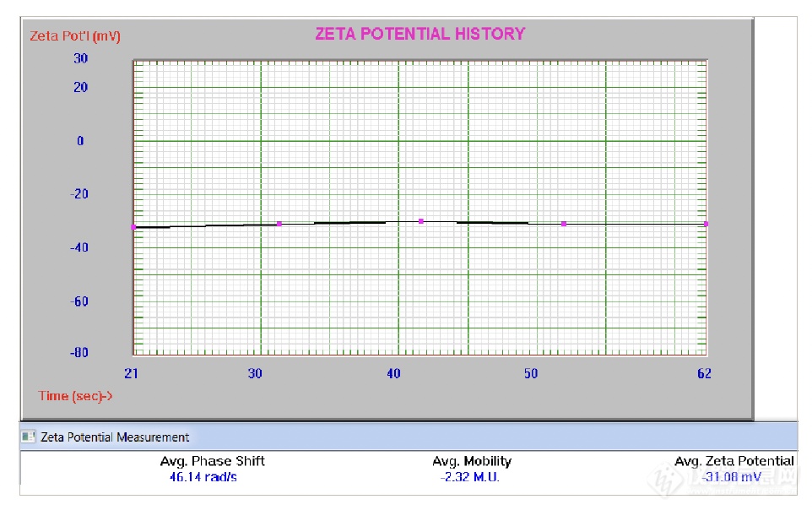Click the 0 tick label on y-axis
Screen dimensions: 812x510
(x=81, y=141)
